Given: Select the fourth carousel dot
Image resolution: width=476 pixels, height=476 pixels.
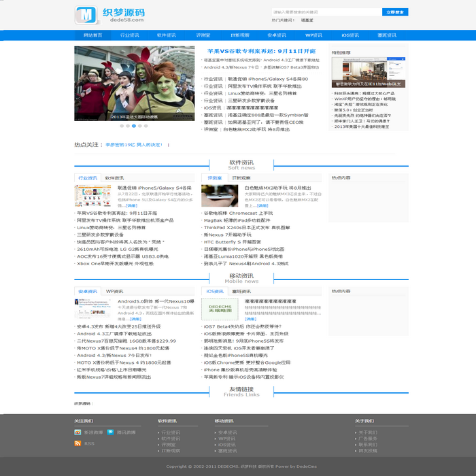Looking at the screenshot, I should click(x=140, y=126).
